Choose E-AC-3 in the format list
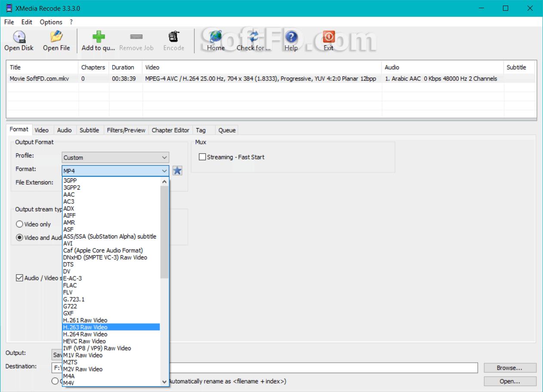 tap(111, 278)
